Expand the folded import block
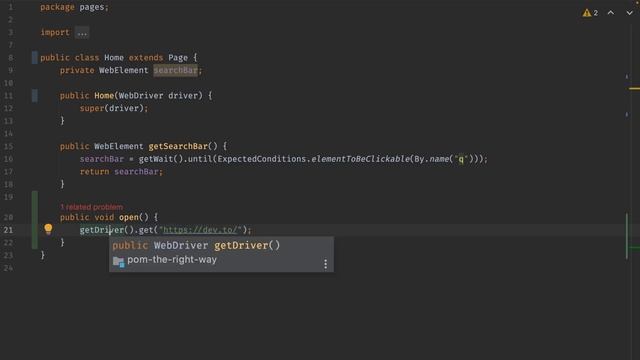Screen dimensions: 640x360 82,33
